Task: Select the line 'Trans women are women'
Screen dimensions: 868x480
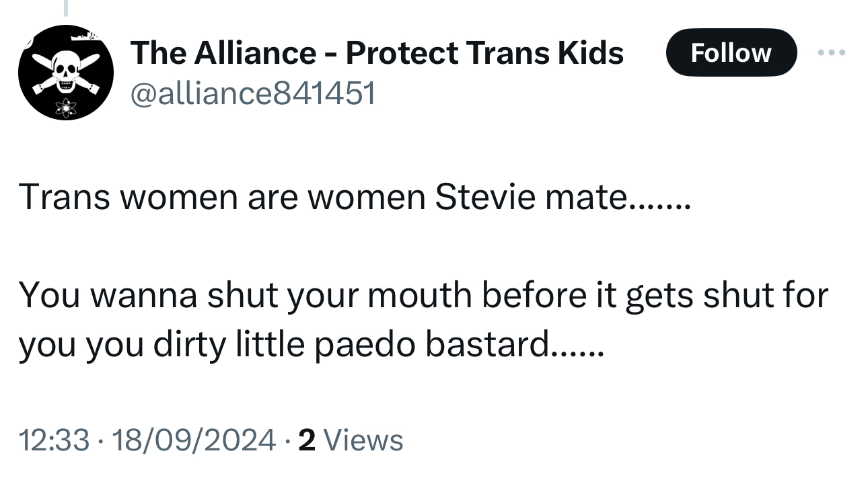Action: (x=222, y=198)
